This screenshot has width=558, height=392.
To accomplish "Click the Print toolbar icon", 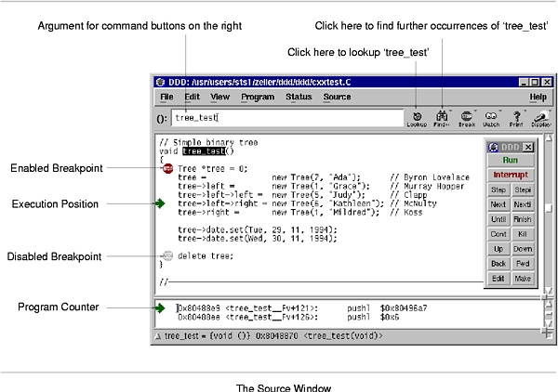I will (x=516, y=117).
